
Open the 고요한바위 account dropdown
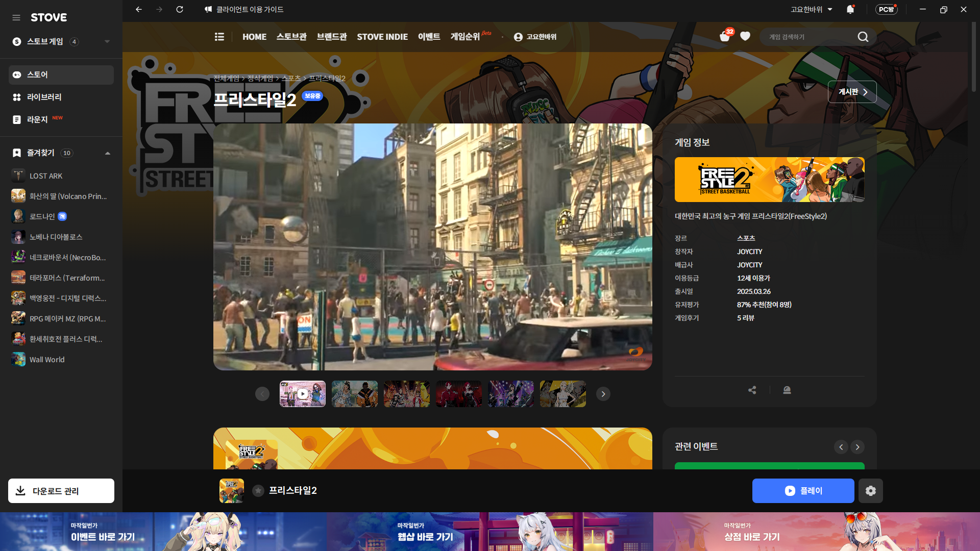812,9
